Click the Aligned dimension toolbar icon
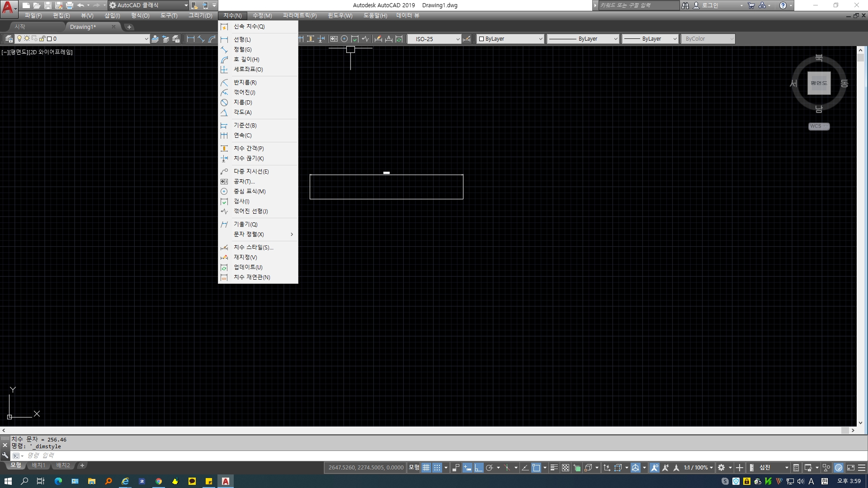The height and width of the screenshot is (488, 868). tap(202, 39)
